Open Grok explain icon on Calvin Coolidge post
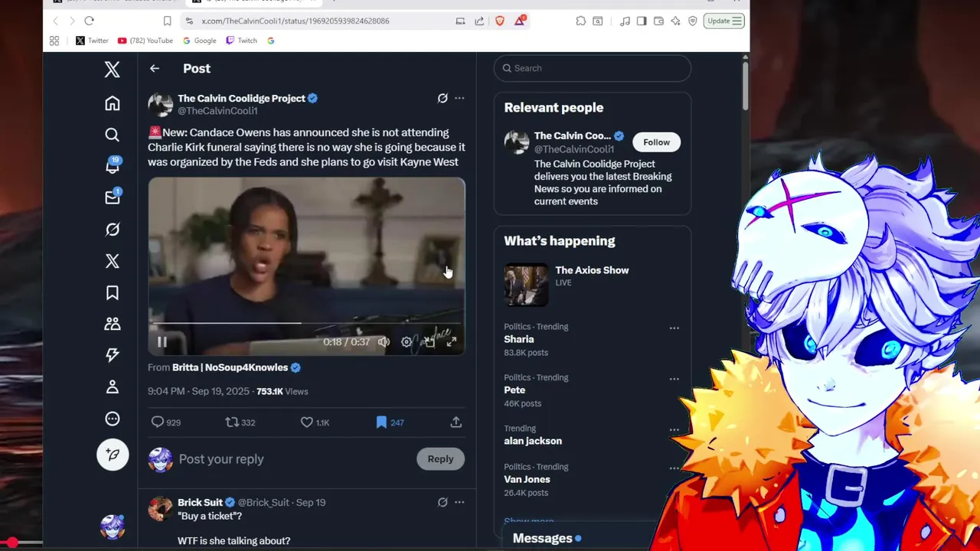The image size is (980, 551). 443,98
